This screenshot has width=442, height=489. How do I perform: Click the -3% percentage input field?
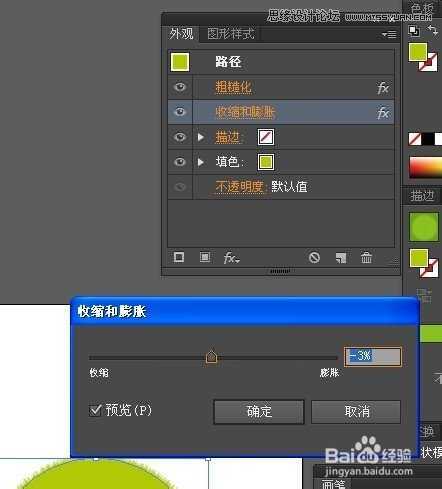coord(373,356)
